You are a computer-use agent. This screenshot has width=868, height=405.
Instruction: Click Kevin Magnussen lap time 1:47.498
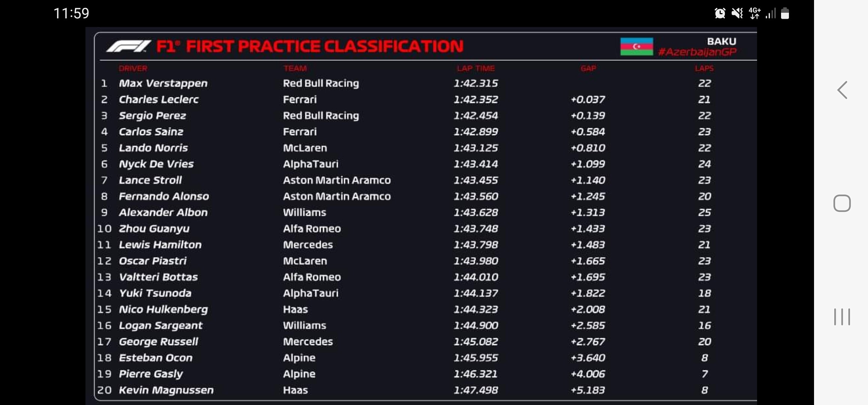coord(476,390)
